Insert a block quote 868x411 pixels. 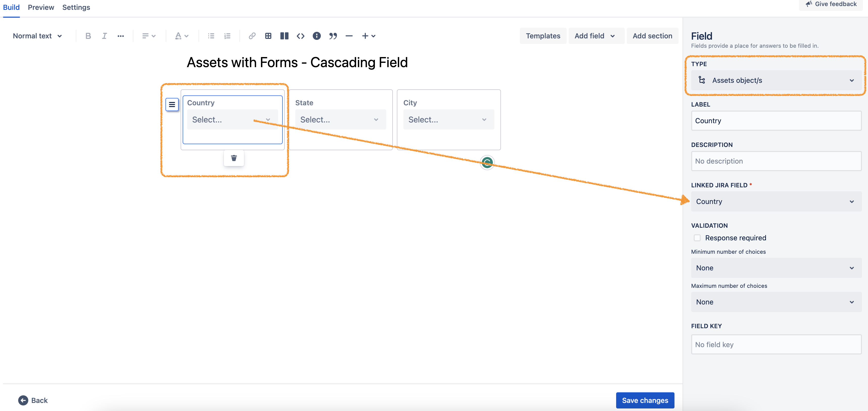click(333, 36)
